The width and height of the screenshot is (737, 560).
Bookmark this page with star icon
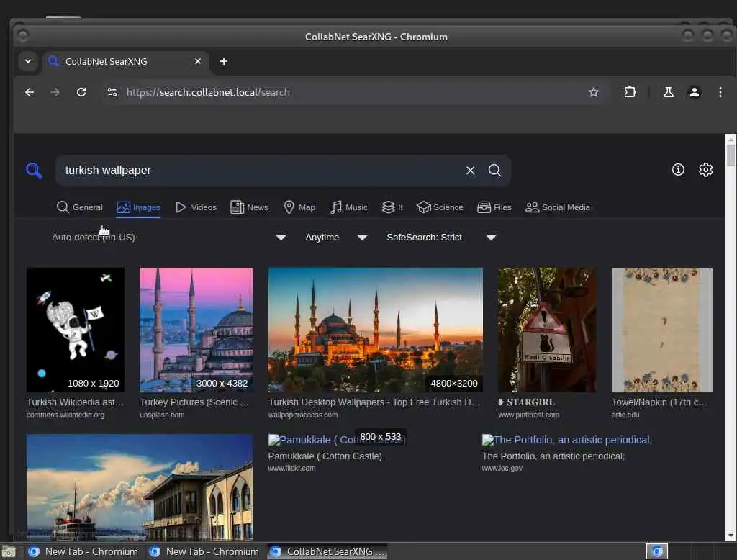coord(594,92)
